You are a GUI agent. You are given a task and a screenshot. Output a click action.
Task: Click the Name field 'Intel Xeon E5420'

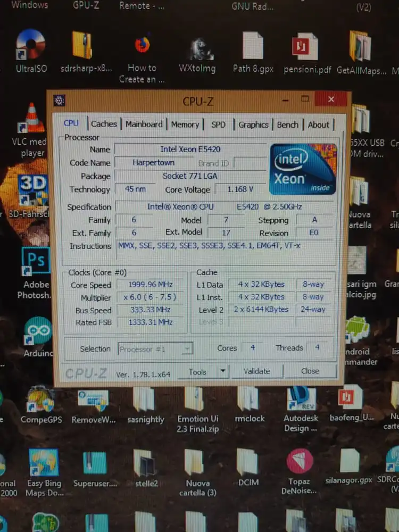(190, 149)
